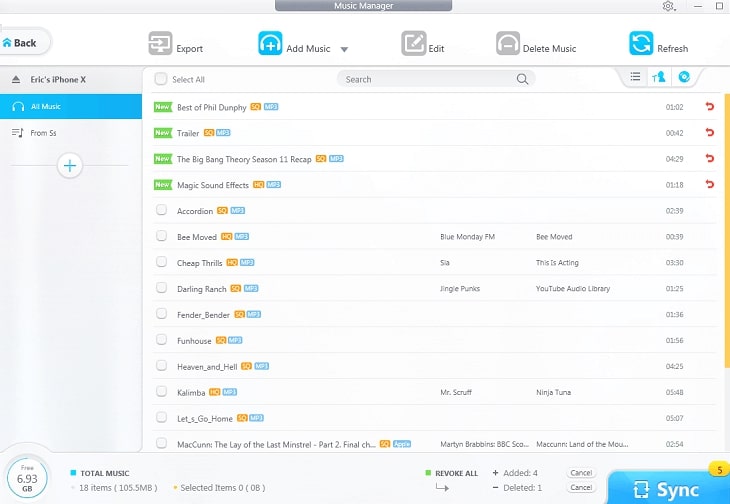Click the Edit label in toolbar
The width and height of the screenshot is (730, 504).
[x=436, y=48]
